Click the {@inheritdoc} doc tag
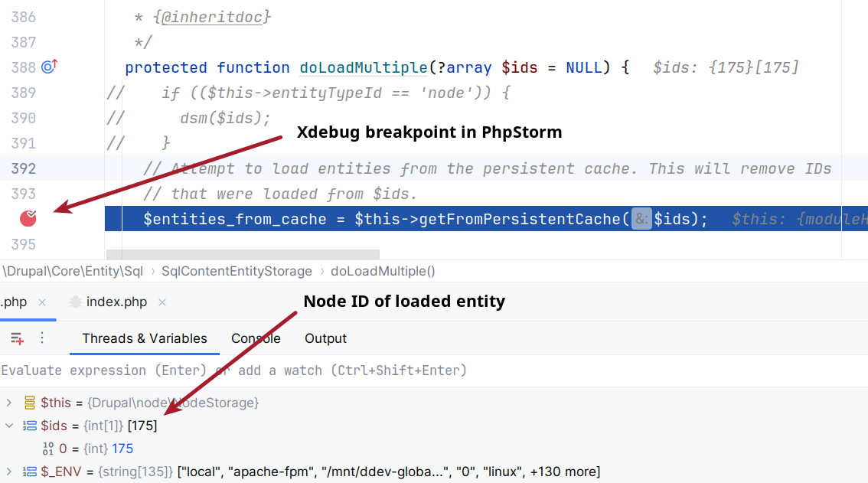The width and height of the screenshot is (868, 483). (x=212, y=17)
